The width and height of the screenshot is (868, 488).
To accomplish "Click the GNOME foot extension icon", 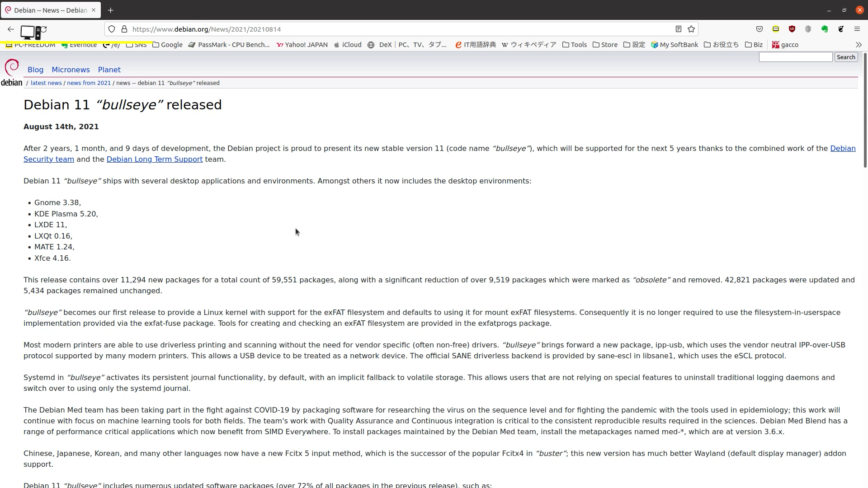I will pyautogui.click(x=841, y=29).
